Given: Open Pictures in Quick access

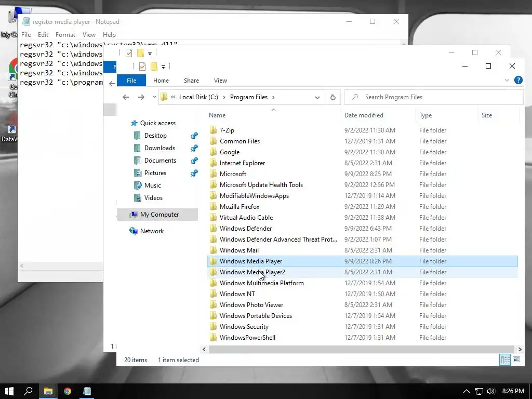Looking at the screenshot, I should pos(155,173).
